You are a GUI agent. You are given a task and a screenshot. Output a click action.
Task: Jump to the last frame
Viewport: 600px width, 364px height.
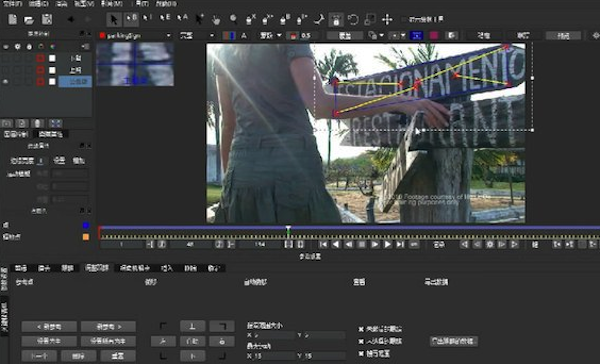point(400,244)
